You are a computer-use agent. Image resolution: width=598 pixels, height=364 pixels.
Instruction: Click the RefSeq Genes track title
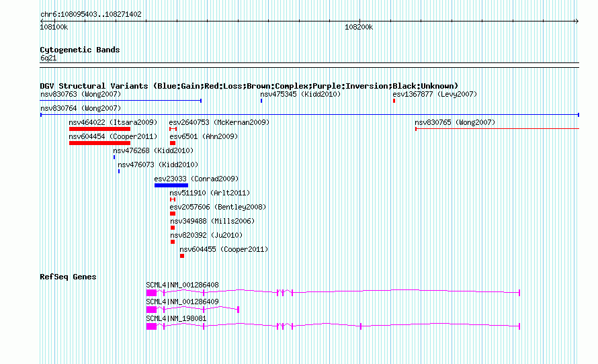tap(68, 277)
